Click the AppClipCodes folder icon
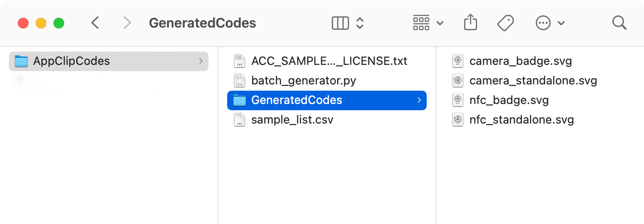This screenshot has height=224, width=644. click(21, 61)
